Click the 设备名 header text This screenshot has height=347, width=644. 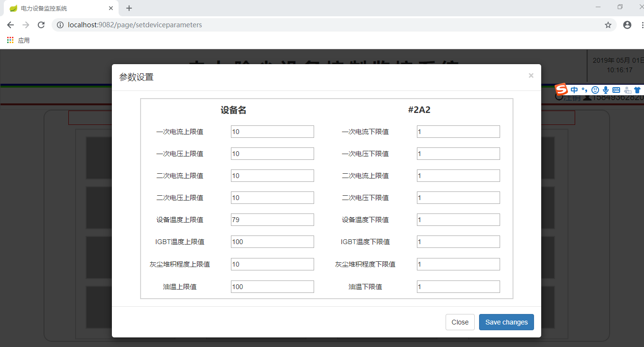[233, 110]
